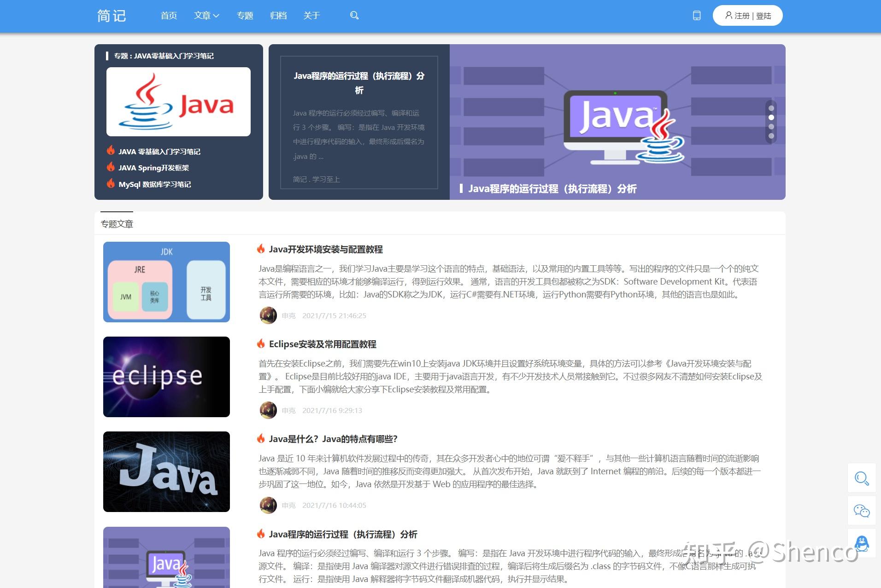Open article Eclipse安装及常用配置教程

pos(323,344)
